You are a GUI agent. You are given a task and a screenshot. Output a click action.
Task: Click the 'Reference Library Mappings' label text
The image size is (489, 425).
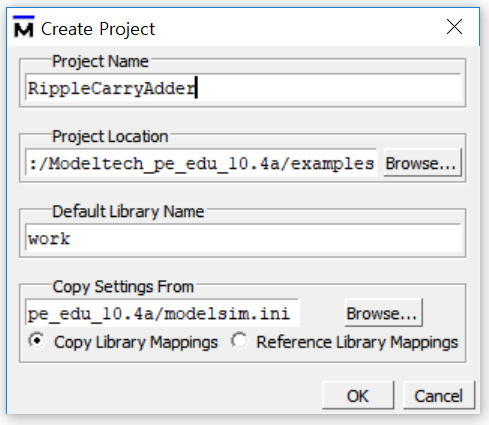pyautogui.click(x=357, y=342)
